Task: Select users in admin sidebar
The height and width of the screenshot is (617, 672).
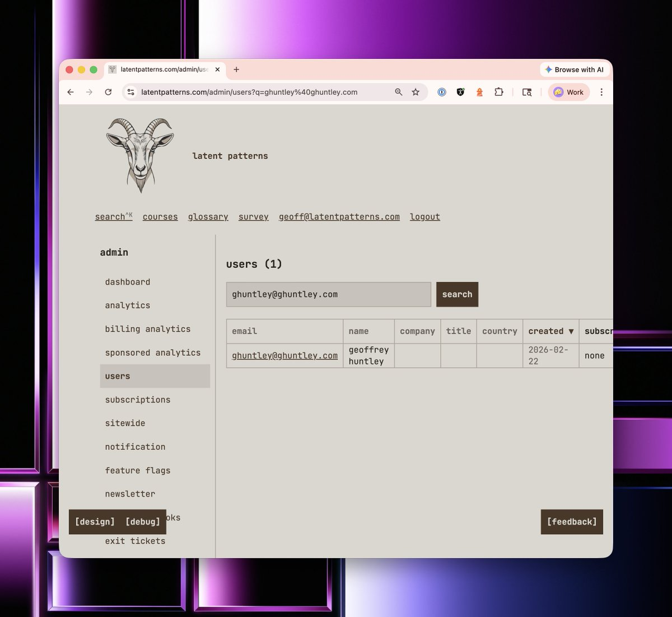Action: pyautogui.click(x=155, y=376)
